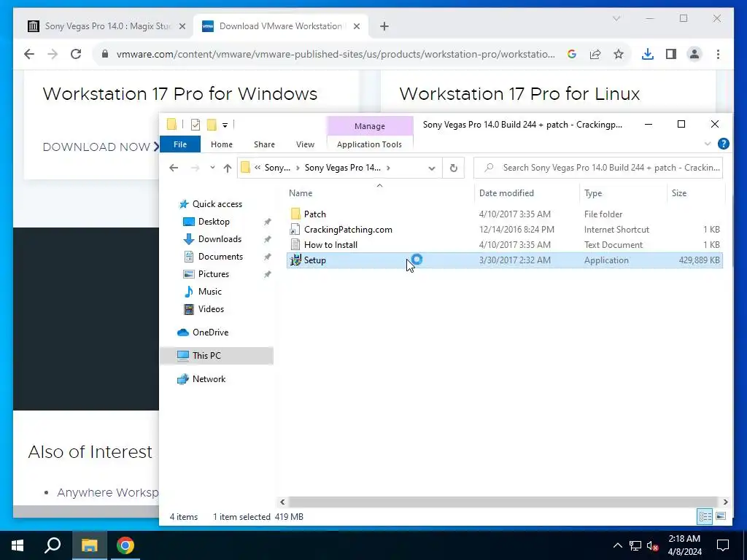Open recent locations dropdown in Explorer
Screen dimensions: 747x560
tap(212, 168)
